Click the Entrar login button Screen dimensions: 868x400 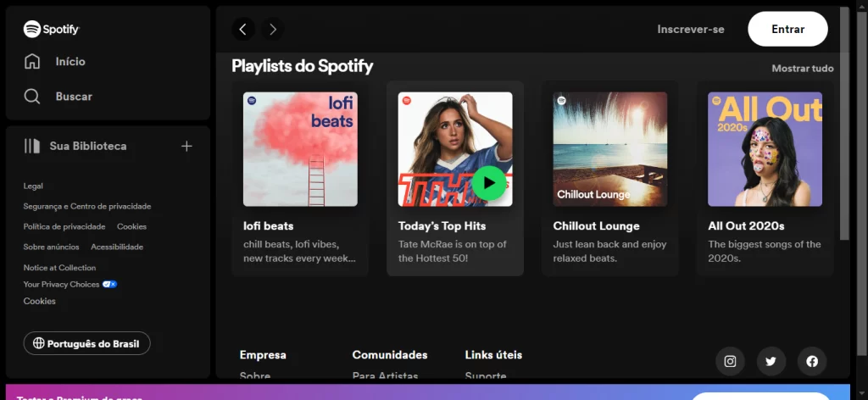pyautogui.click(x=787, y=29)
